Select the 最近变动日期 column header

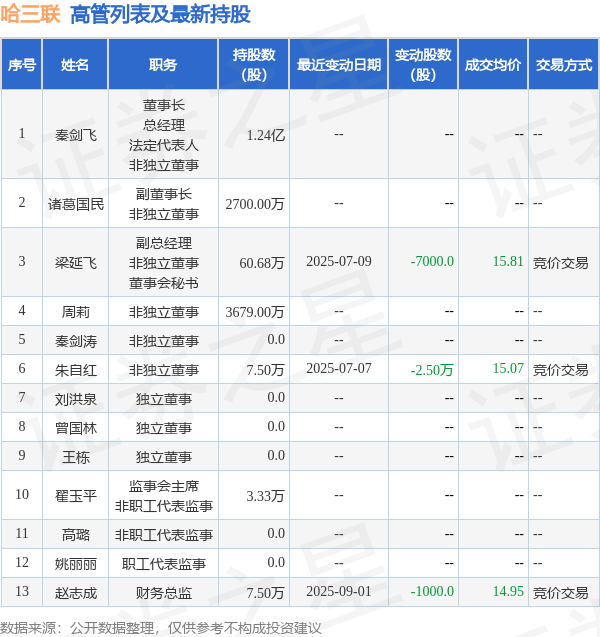[339, 65]
